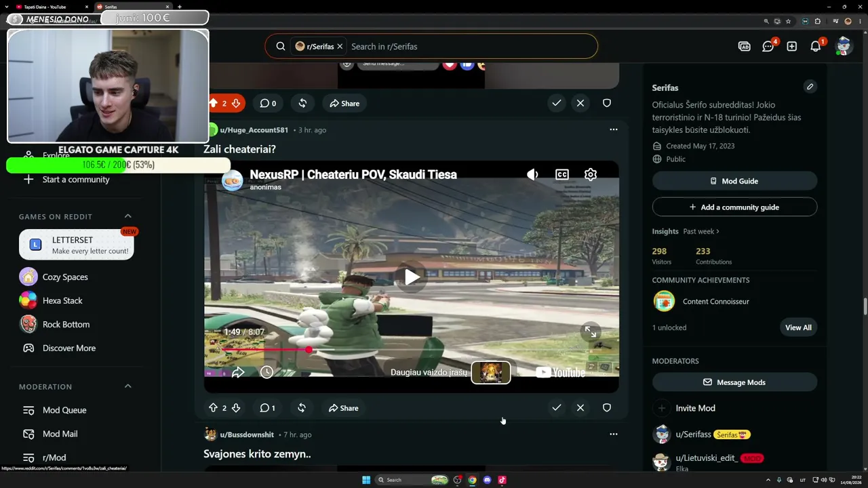The image size is (868, 488).
Task: Approve the top post with the checkmark
Action: tap(557, 103)
